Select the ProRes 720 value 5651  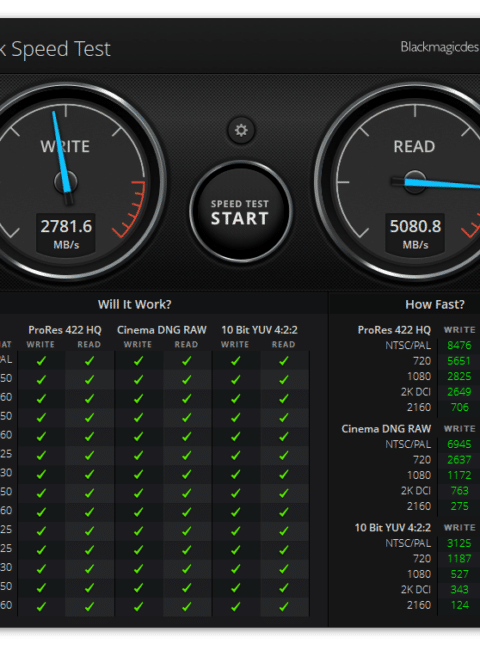pyautogui.click(x=459, y=361)
